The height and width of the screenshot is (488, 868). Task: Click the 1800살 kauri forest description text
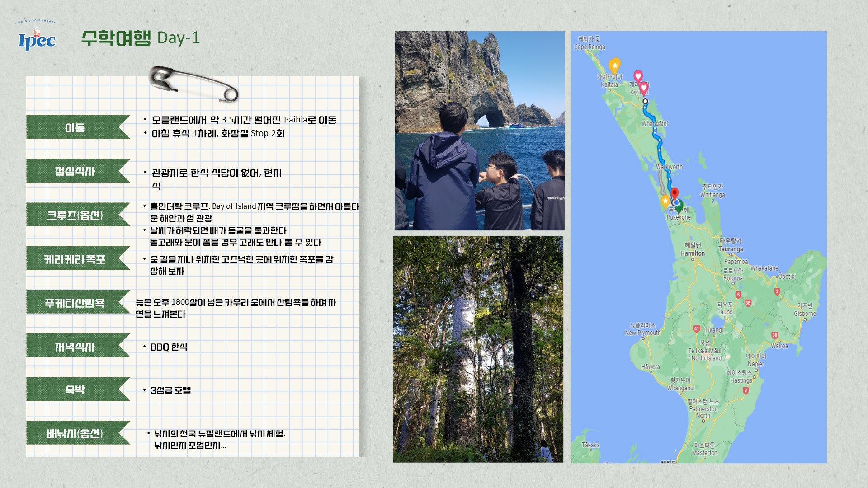(236, 308)
